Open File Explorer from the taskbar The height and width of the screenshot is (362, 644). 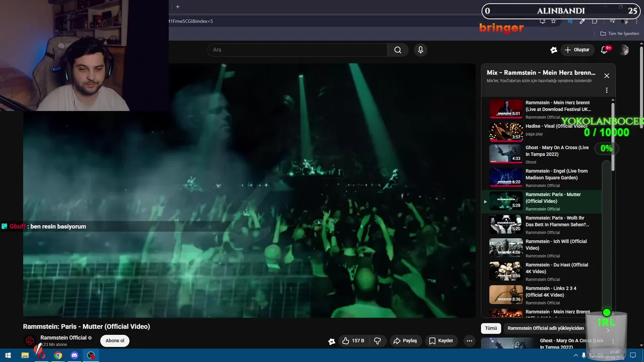click(x=25, y=355)
